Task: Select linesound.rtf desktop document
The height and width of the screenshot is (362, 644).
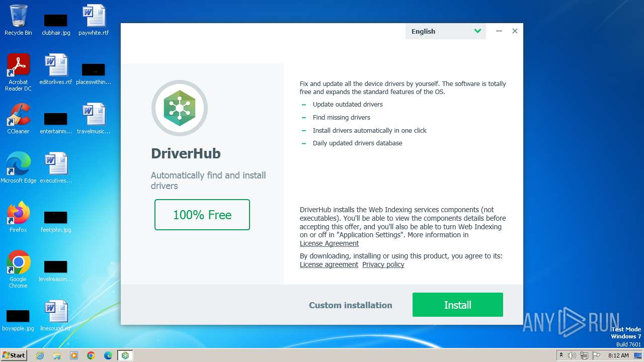Action: click(56, 316)
